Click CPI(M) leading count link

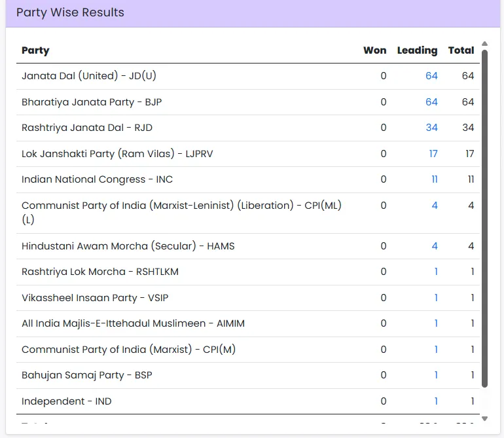click(x=436, y=350)
